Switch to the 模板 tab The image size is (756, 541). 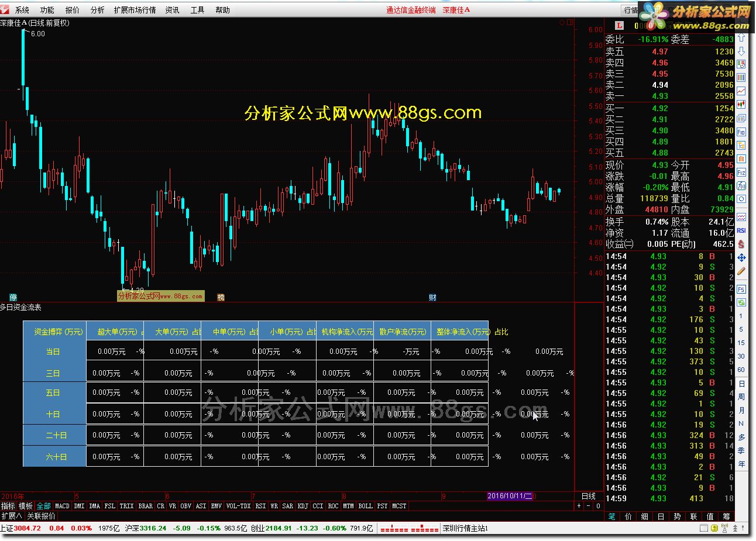pos(26,506)
